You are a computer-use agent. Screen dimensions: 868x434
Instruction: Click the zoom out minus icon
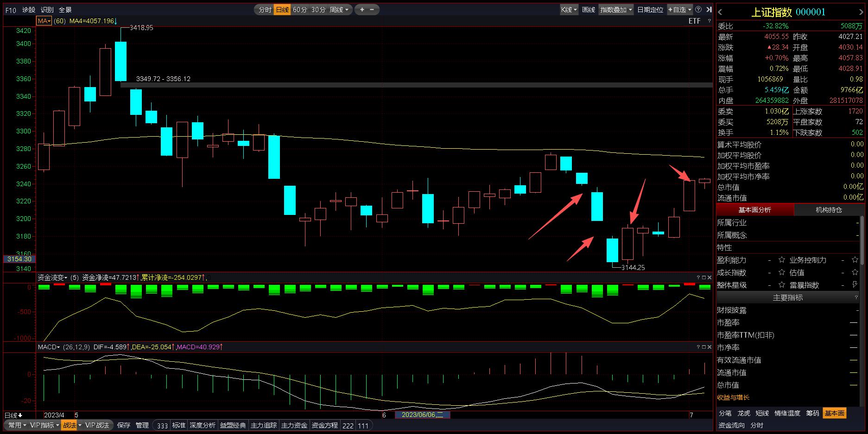pyautogui.click(x=372, y=9)
